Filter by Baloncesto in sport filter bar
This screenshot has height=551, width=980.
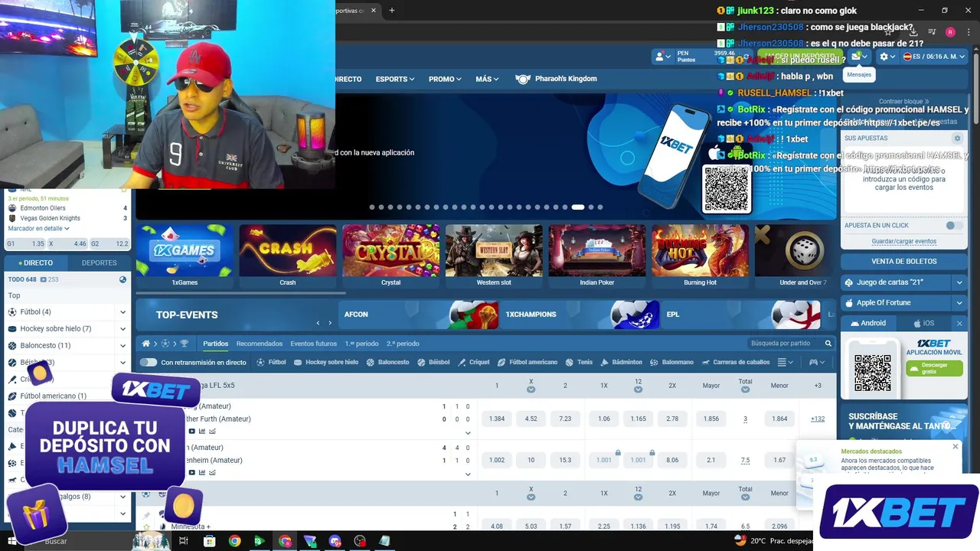pyautogui.click(x=387, y=362)
